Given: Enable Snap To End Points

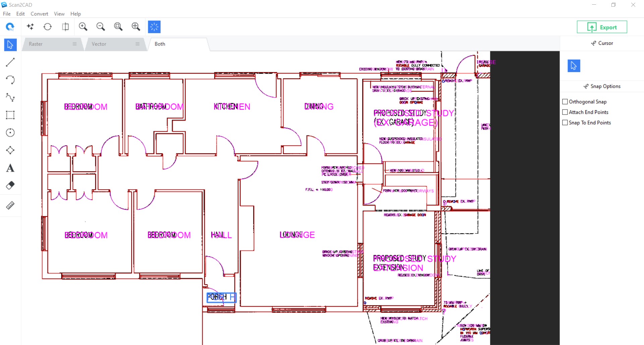Looking at the screenshot, I should (x=565, y=123).
